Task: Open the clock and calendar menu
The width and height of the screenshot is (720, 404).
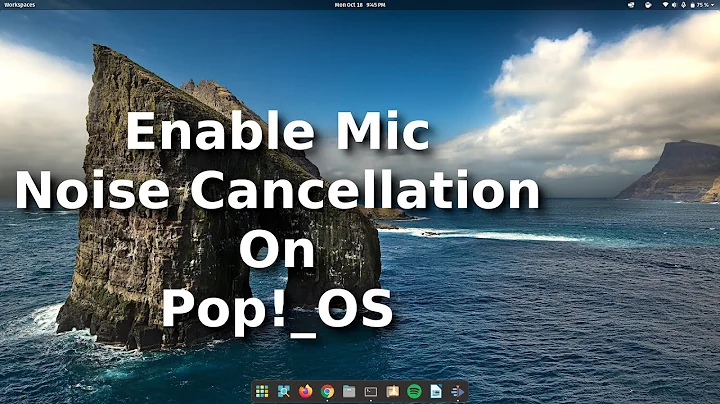Action: (x=360, y=5)
